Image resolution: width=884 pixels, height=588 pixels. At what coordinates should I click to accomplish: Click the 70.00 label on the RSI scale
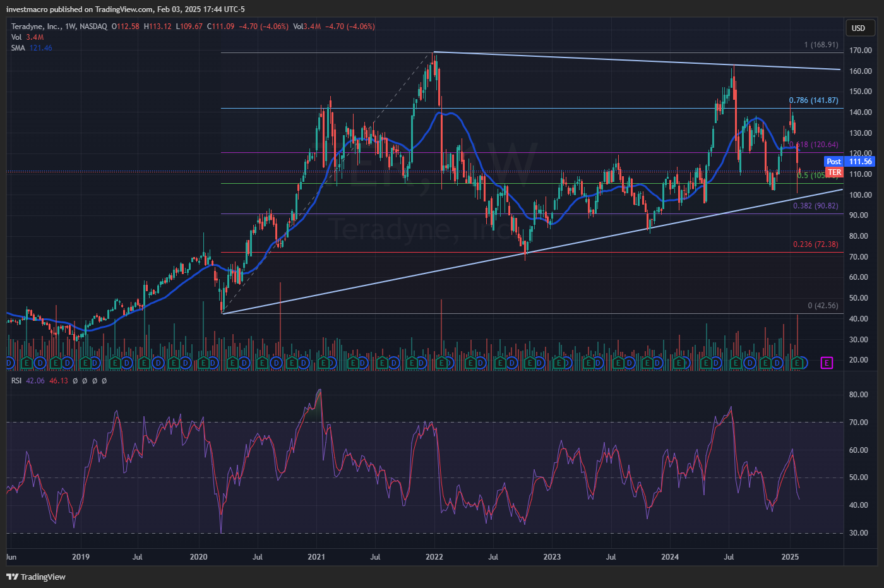[859, 423]
